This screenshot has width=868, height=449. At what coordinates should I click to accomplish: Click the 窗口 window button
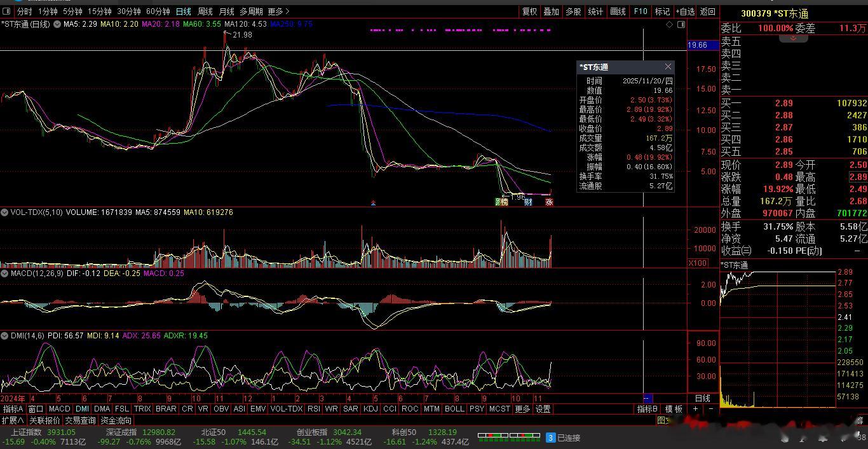pos(36,409)
